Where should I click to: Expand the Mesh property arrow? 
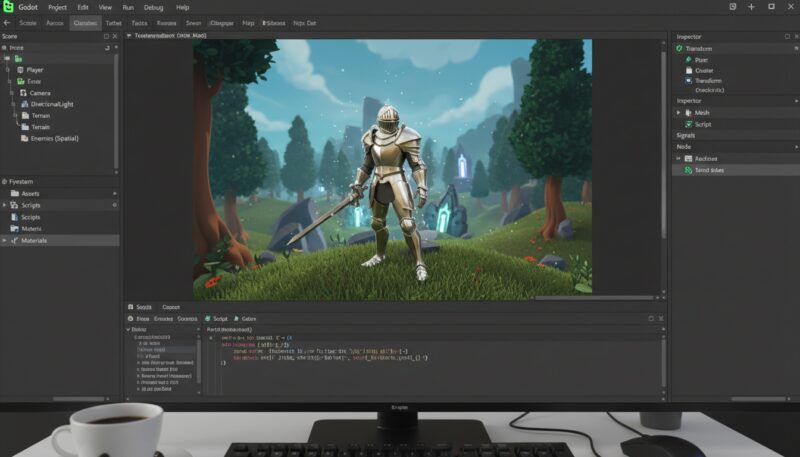click(x=679, y=113)
